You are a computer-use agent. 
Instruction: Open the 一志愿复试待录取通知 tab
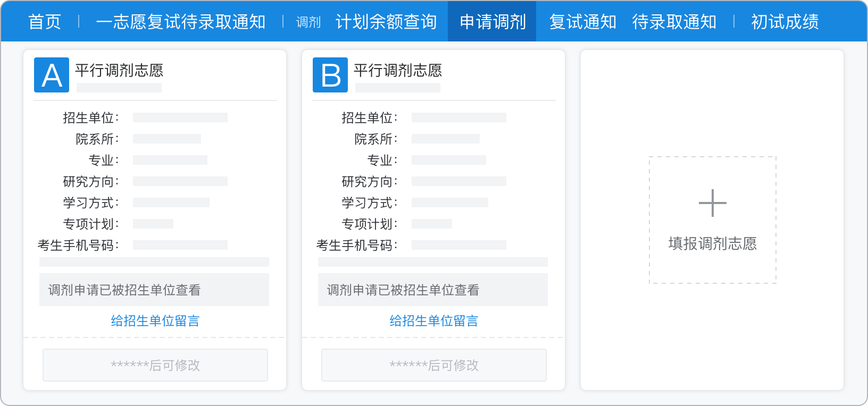(181, 22)
